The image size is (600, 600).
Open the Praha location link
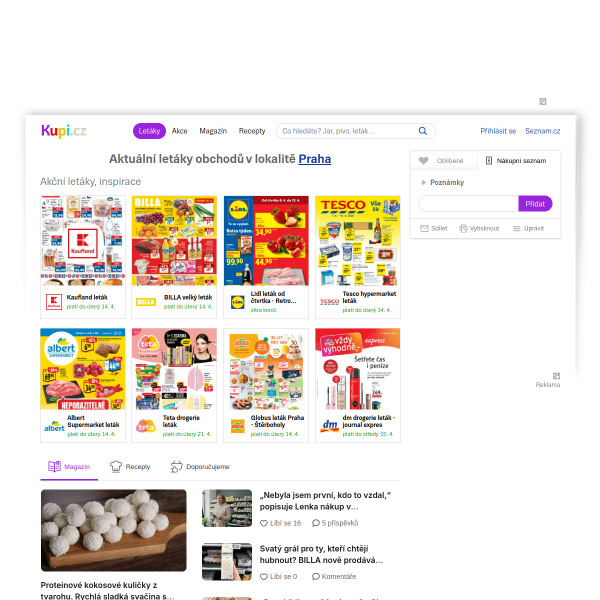pos(315,159)
